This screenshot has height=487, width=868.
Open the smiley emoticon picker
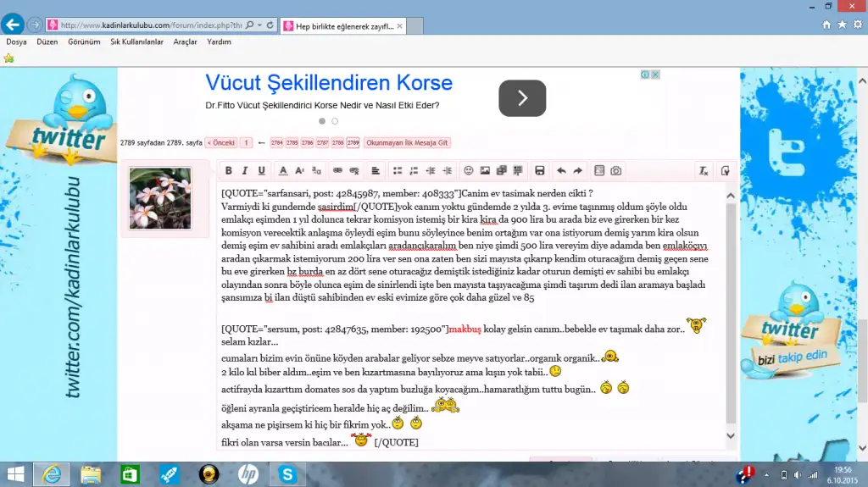click(x=469, y=171)
